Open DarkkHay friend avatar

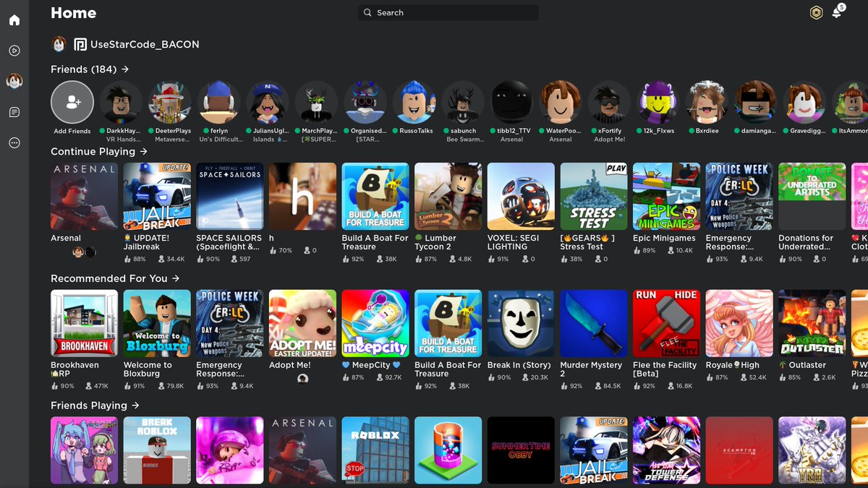[x=122, y=102]
